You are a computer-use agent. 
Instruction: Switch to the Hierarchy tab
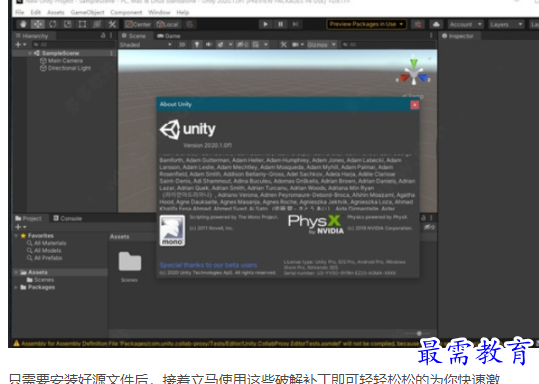[32, 36]
